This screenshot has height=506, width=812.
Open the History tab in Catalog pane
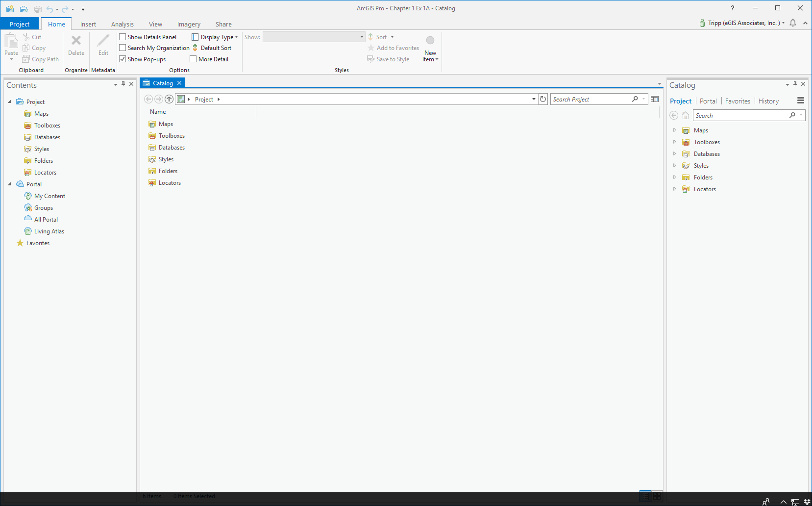coord(768,101)
